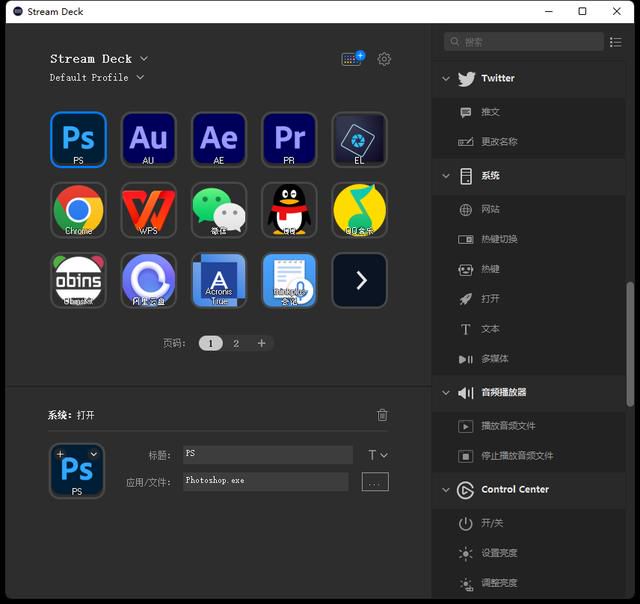640x604 pixels.
Task: Click the action search box
Action: click(x=524, y=42)
